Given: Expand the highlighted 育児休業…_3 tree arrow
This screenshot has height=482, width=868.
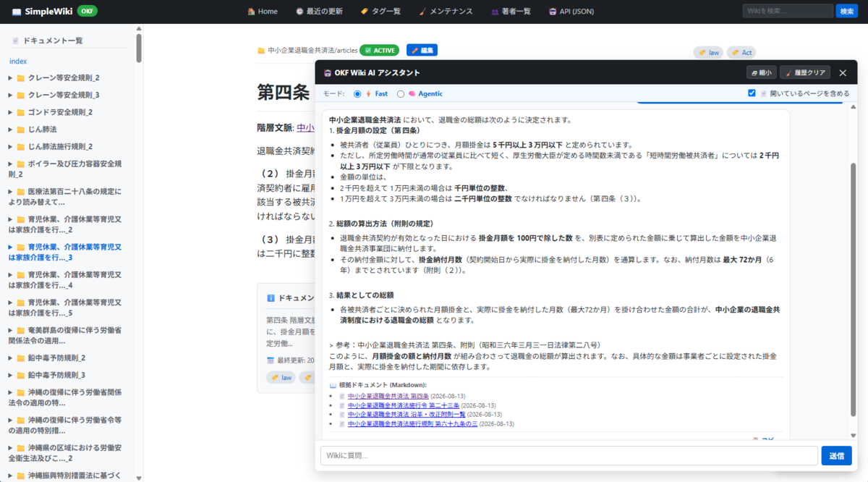Looking at the screenshot, I should 11,247.
